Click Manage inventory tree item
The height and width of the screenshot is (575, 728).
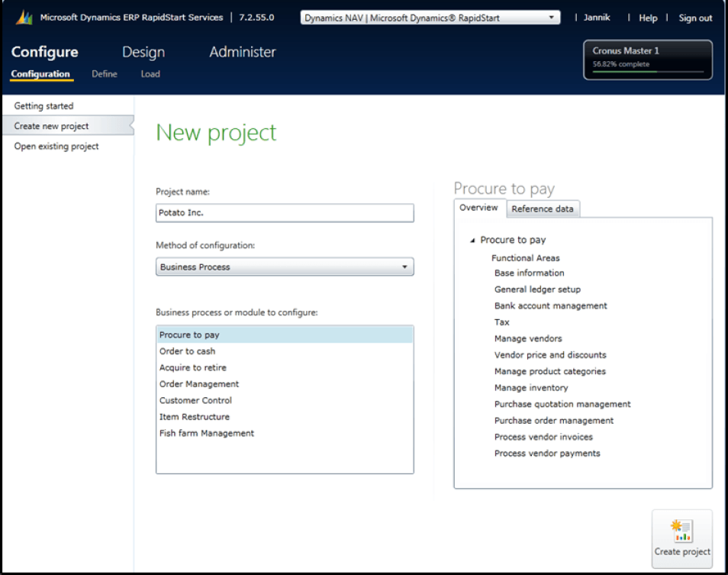[531, 388]
